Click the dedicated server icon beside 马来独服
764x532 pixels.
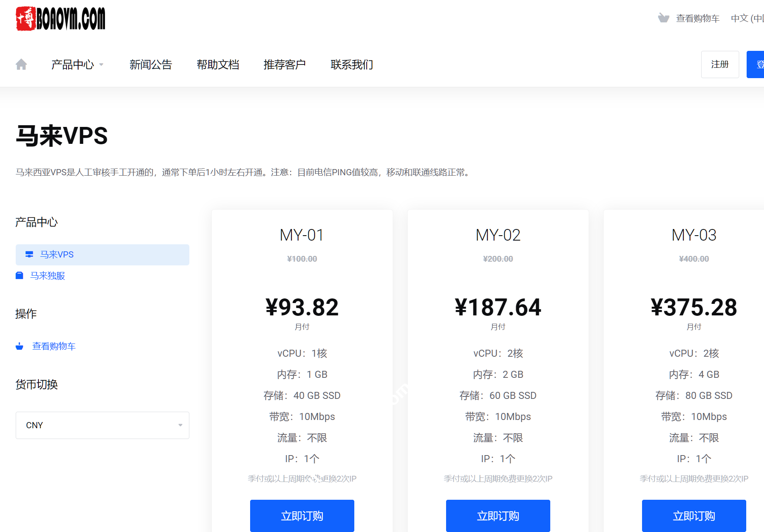pyautogui.click(x=19, y=275)
